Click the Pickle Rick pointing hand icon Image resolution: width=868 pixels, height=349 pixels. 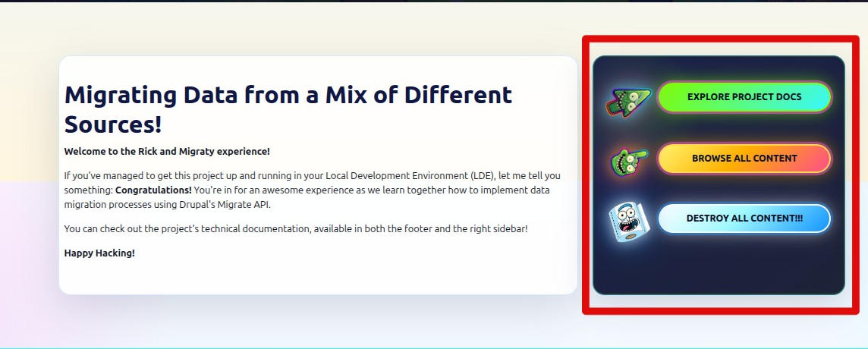629,162
